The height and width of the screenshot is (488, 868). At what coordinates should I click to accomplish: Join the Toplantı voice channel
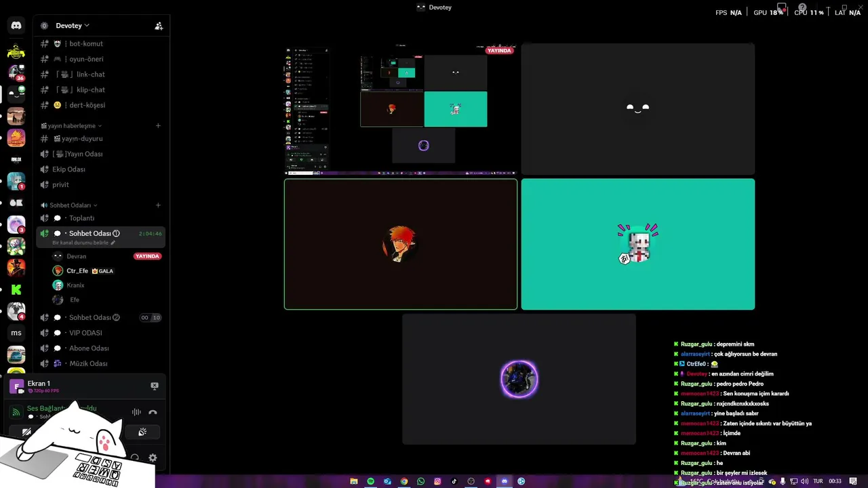[101, 218]
